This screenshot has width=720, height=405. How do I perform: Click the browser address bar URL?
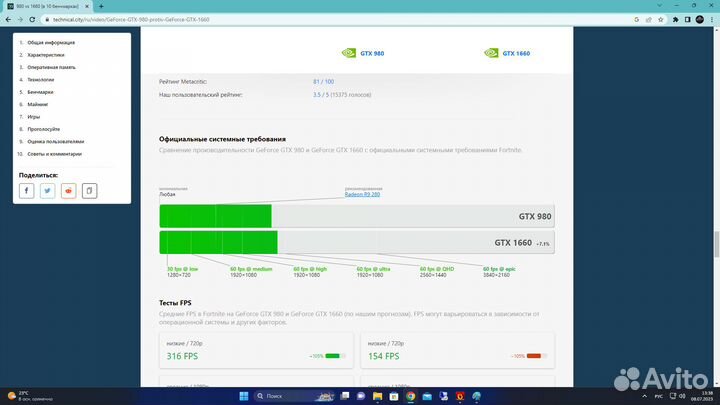131,20
